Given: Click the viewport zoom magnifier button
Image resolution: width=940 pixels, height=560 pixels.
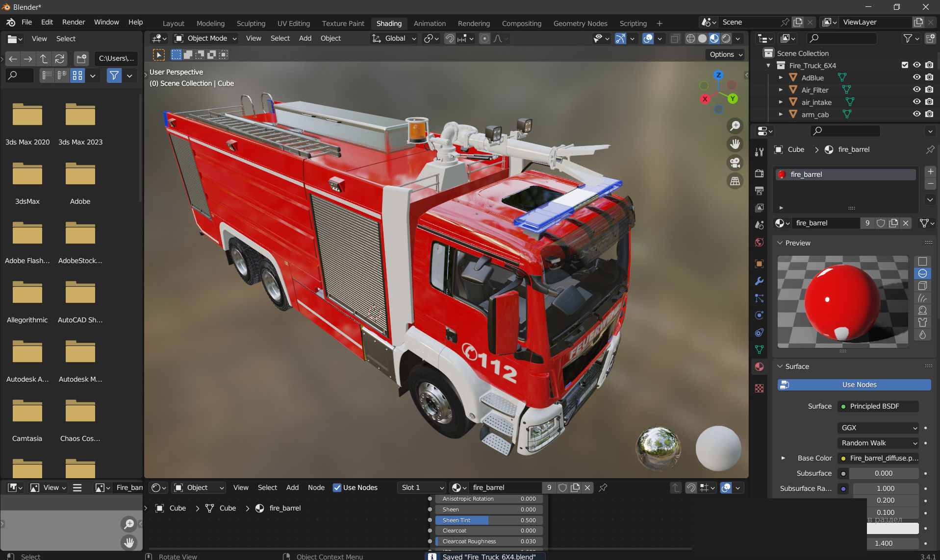Looking at the screenshot, I should [x=735, y=126].
